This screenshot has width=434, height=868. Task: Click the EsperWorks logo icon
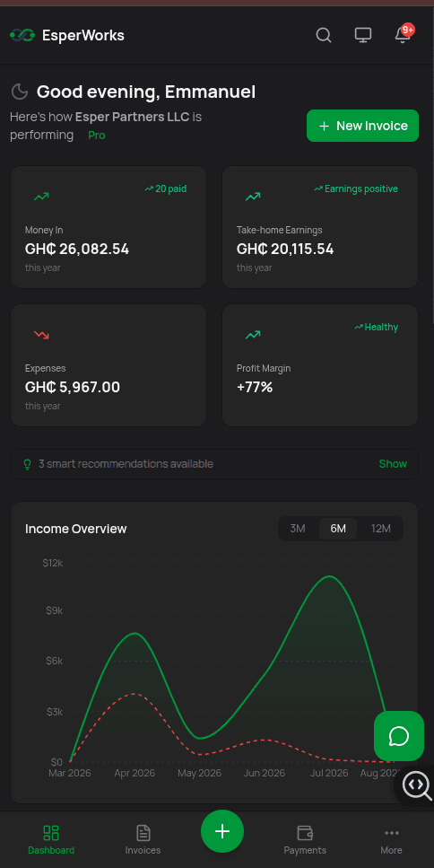(22, 35)
